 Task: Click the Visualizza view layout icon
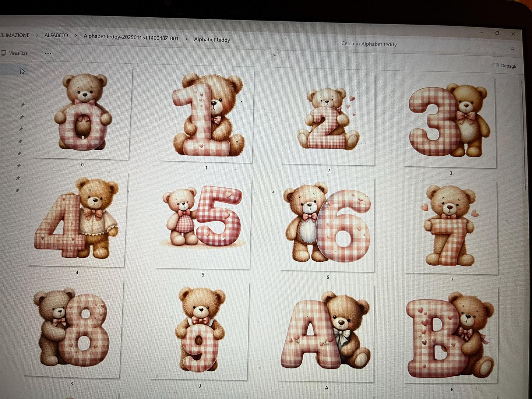(4, 53)
